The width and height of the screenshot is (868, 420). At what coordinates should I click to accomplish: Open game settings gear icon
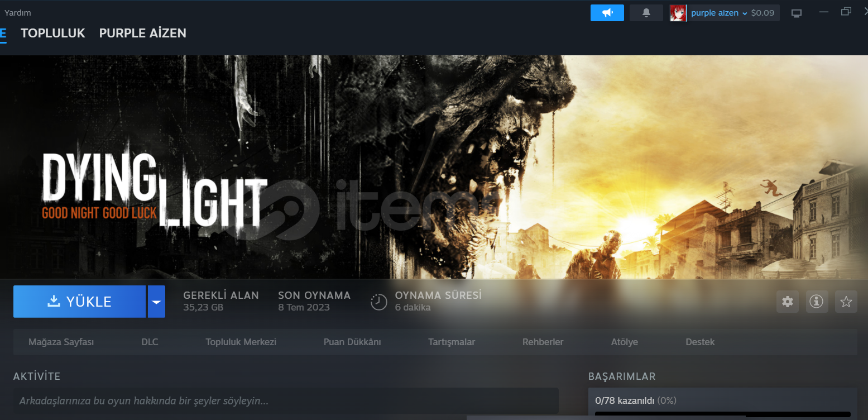[x=788, y=302]
